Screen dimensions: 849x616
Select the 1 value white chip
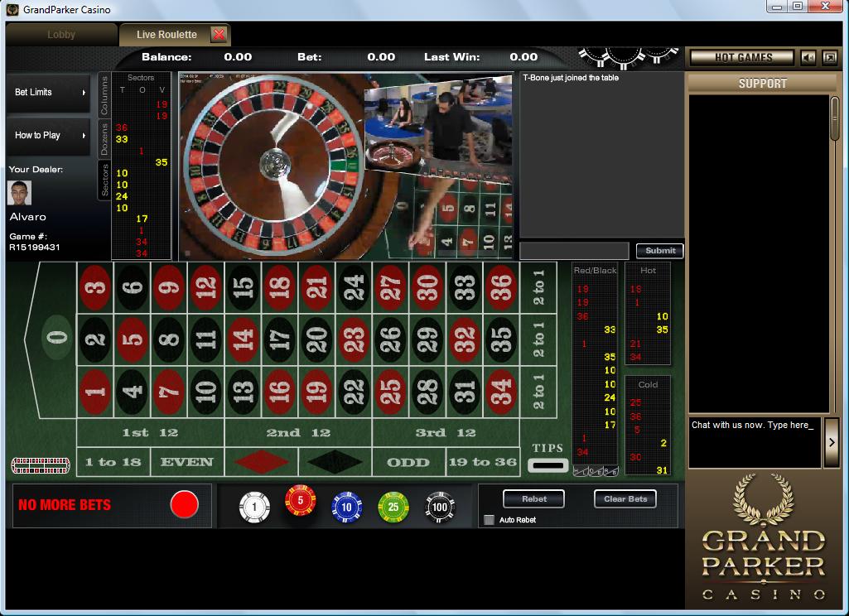tap(254, 508)
